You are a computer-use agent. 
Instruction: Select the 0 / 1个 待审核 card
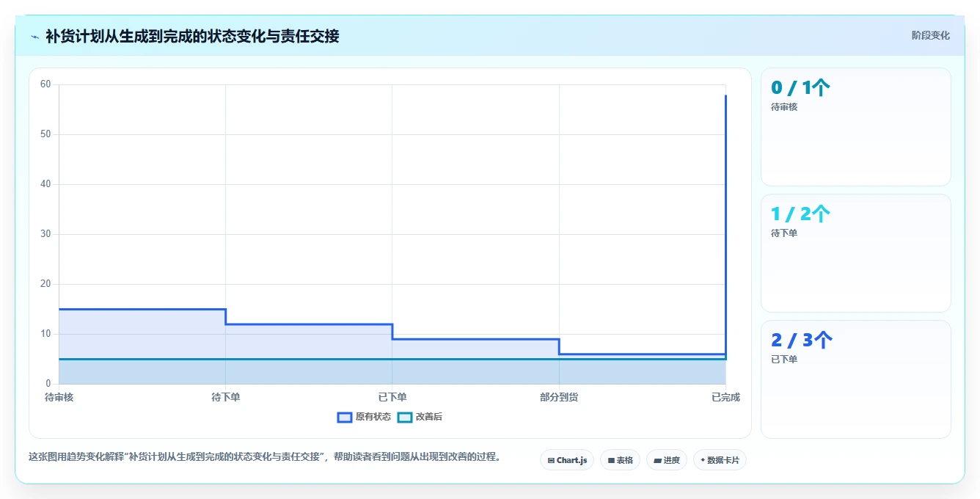point(856,127)
